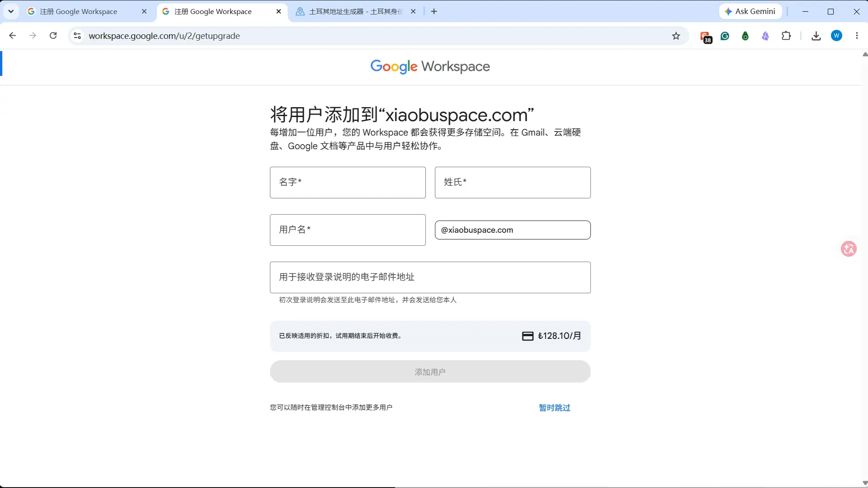868x488 pixels.
Task: Click the floating translate icon at right
Action: (849, 249)
